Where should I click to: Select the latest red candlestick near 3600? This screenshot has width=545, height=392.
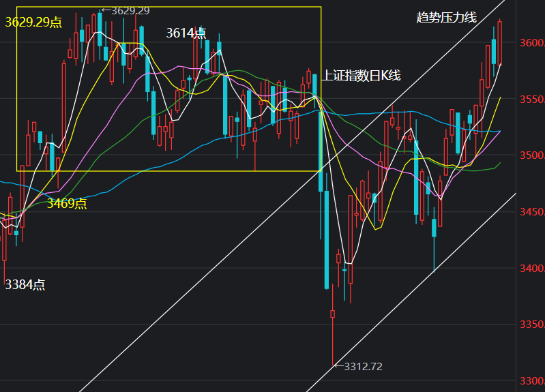tap(500, 43)
